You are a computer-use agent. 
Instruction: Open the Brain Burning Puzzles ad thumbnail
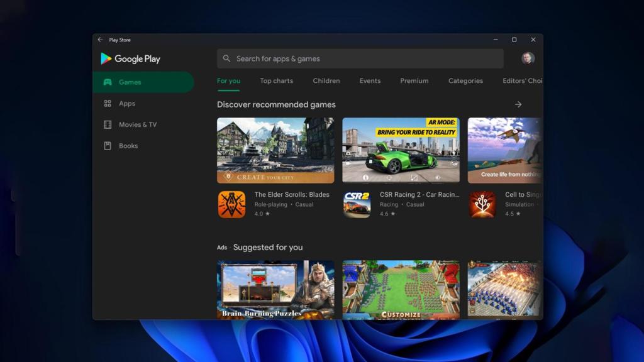(275, 290)
